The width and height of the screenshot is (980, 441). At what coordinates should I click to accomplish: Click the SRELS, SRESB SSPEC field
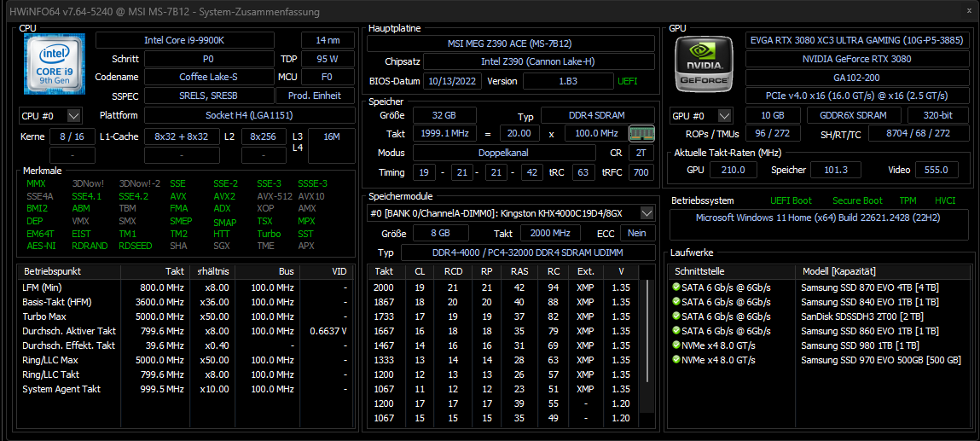click(x=209, y=96)
